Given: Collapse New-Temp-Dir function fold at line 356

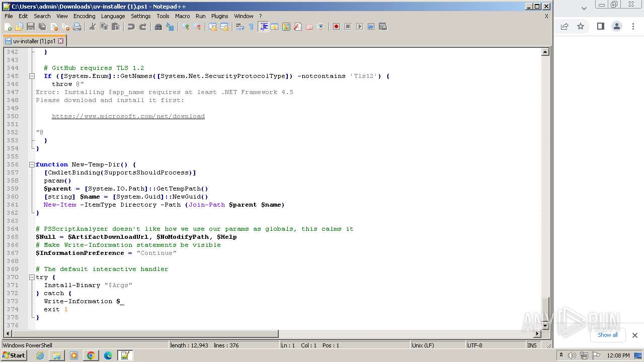Looking at the screenshot, I should coord(32,164).
